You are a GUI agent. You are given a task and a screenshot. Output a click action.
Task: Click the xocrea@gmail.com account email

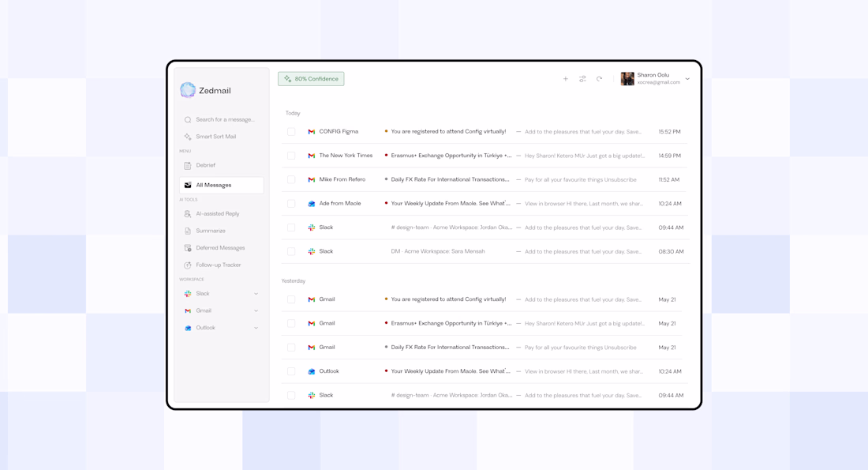[x=659, y=83]
